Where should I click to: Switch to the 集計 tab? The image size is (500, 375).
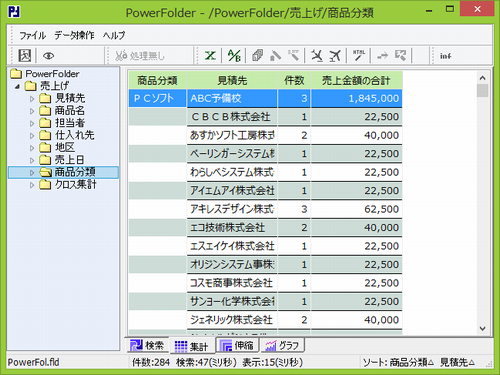[192, 346]
